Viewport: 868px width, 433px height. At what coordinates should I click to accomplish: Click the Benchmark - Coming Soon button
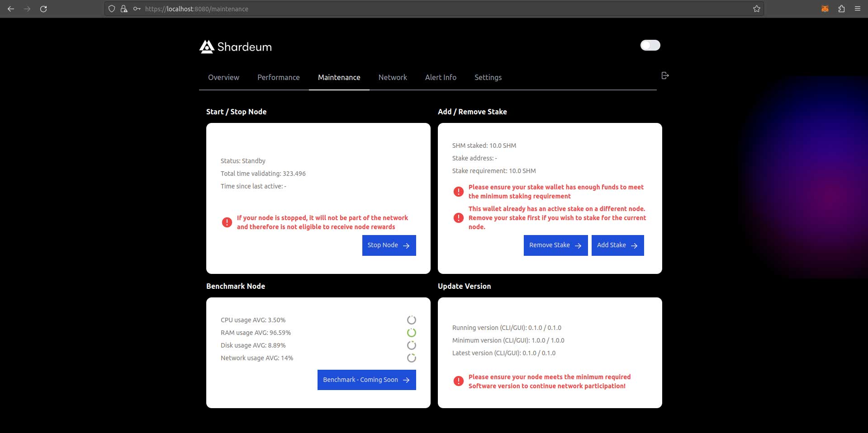pyautogui.click(x=367, y=380)
